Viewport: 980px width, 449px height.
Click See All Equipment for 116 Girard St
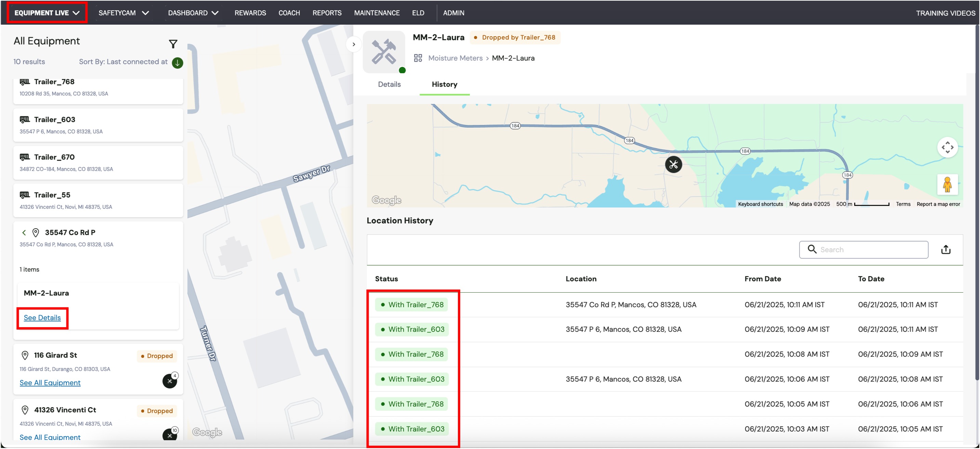(50, 382)
